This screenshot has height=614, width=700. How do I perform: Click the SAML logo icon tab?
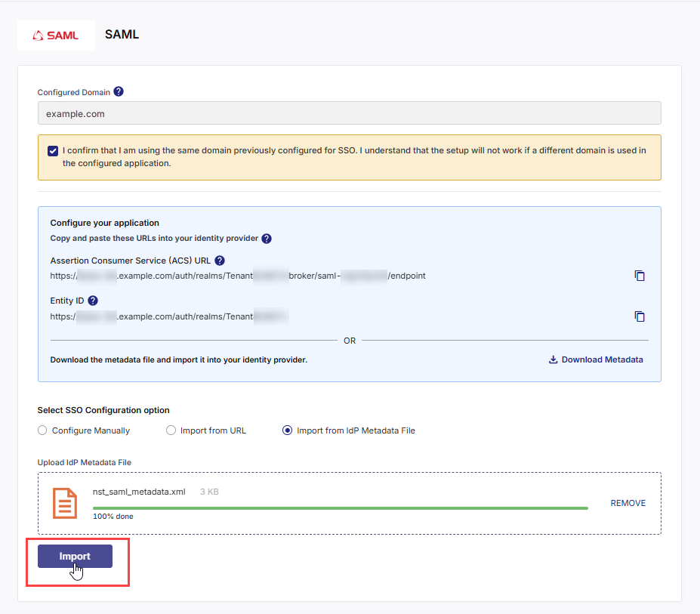56,35
